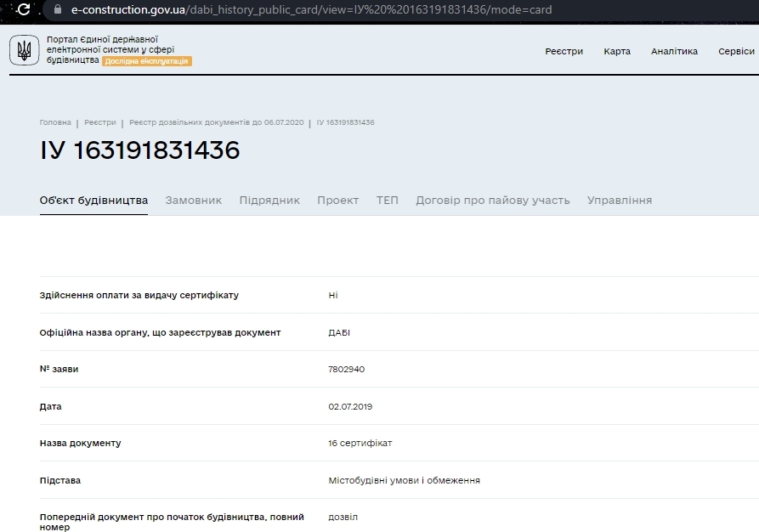The width and height of the screenshot is (759, 532).
Task: Click the portal title text link
Action: coord(110,49)
